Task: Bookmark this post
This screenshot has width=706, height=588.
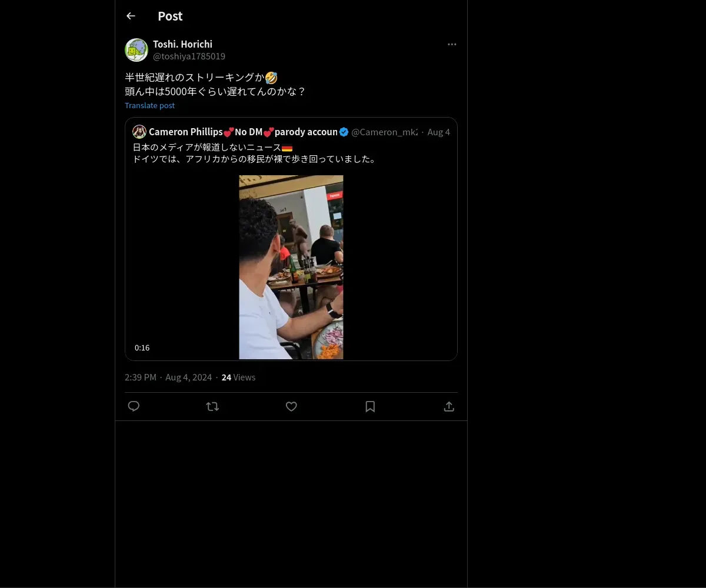Action: [x=370, y=406]
